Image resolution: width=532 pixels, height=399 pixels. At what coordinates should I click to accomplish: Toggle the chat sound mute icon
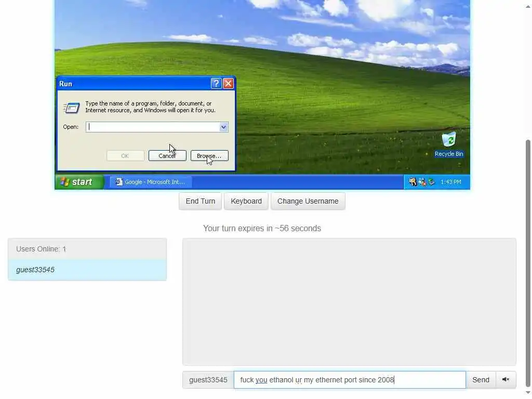coord(506,380)
